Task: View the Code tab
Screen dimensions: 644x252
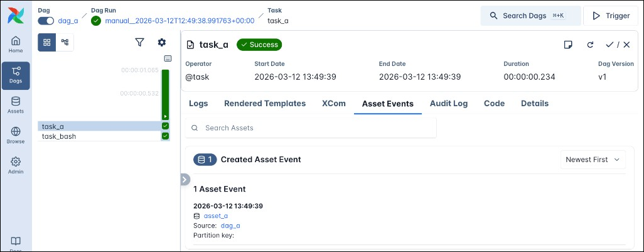Action: (x=494, y=104)
